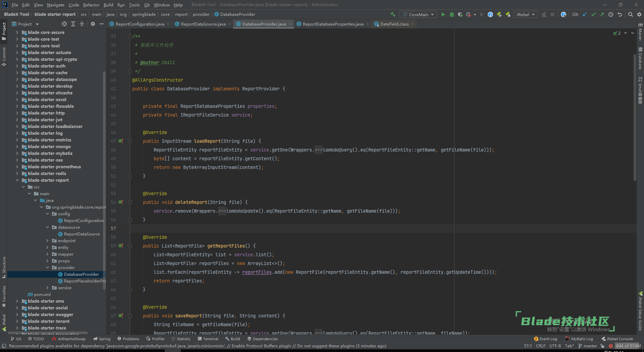Expand the blade-starter-redis module
This screenshot has height=352, width=644.
(x=17, y=174)
